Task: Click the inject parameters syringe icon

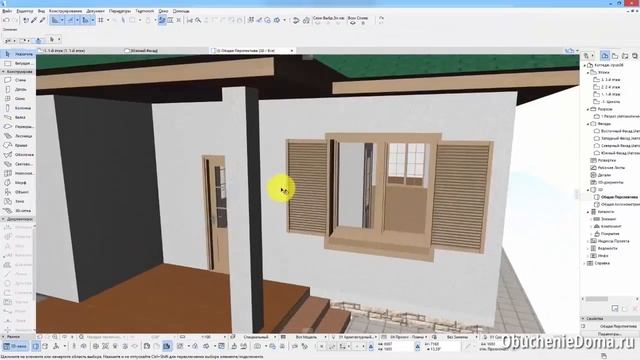Action: click(42, 20)
